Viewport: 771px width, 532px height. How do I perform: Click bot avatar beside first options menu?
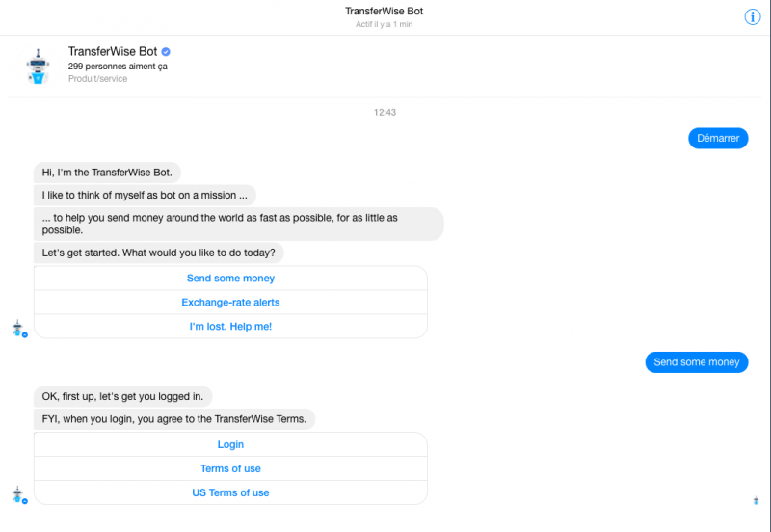18,329
